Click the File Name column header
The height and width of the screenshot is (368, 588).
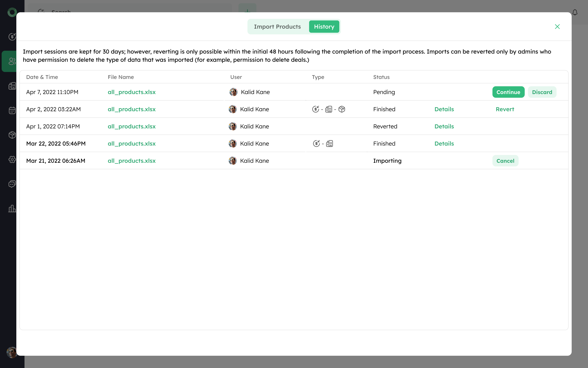(121, 77)
